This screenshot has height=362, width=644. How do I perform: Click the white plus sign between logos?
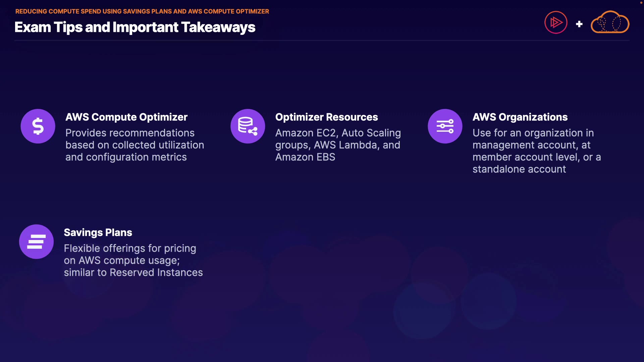click(x=579, y=24)
